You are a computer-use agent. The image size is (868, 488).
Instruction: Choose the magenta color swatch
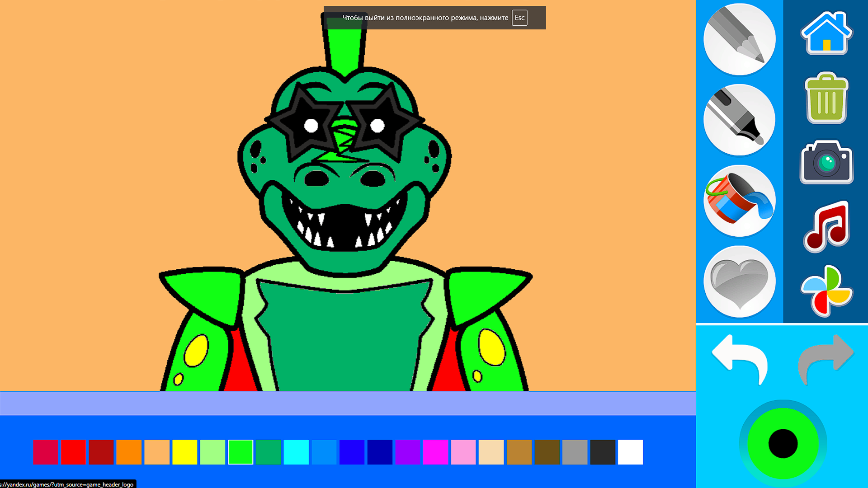coord(436,452)
